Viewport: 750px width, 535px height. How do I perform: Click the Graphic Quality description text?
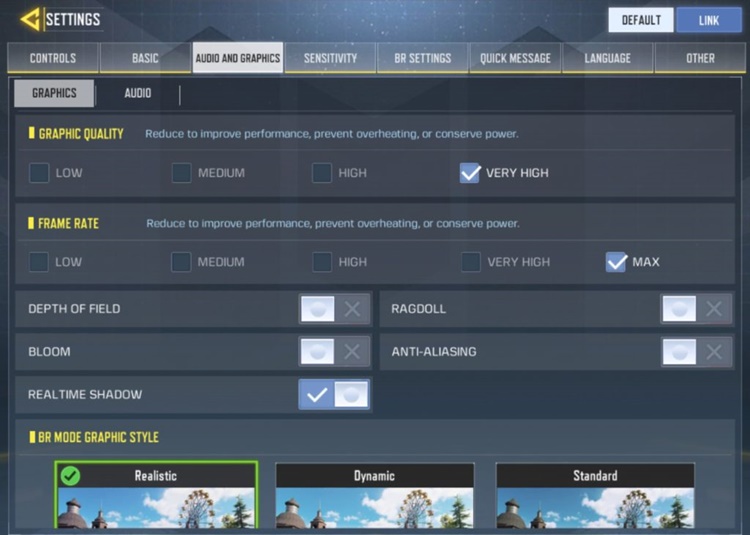point(331,134)
